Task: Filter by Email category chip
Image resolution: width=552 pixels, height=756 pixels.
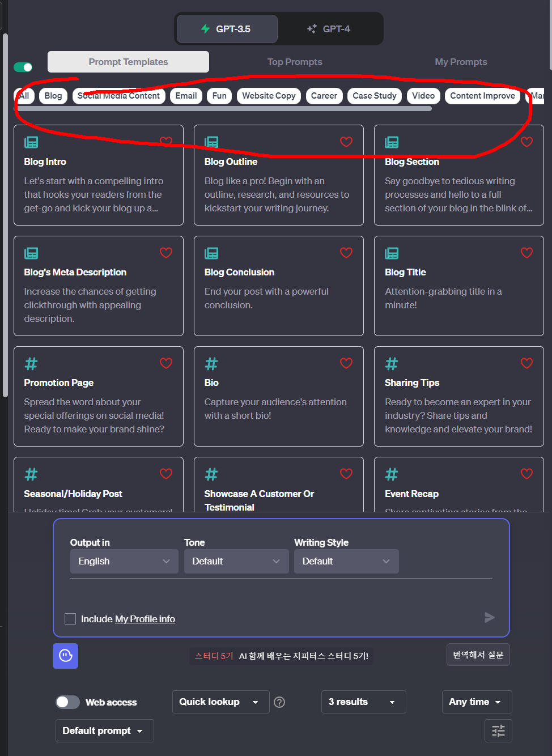Action: 186,96
